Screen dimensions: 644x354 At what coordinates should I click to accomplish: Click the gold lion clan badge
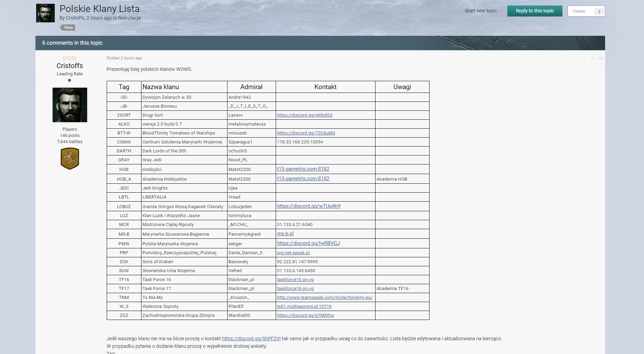click(x=70, y=159)
